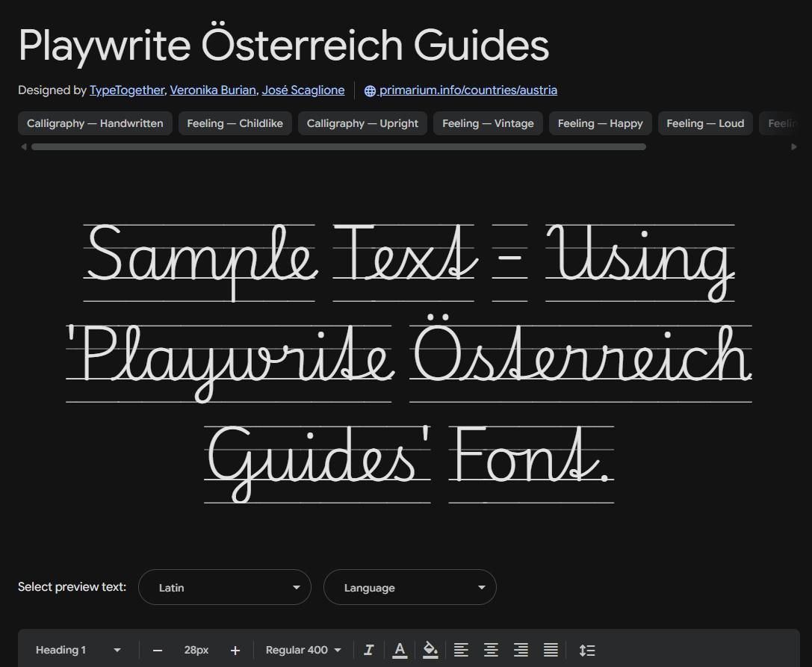Justify the preview text
This screenshot has height=667, width=812.
coord(551,650)
